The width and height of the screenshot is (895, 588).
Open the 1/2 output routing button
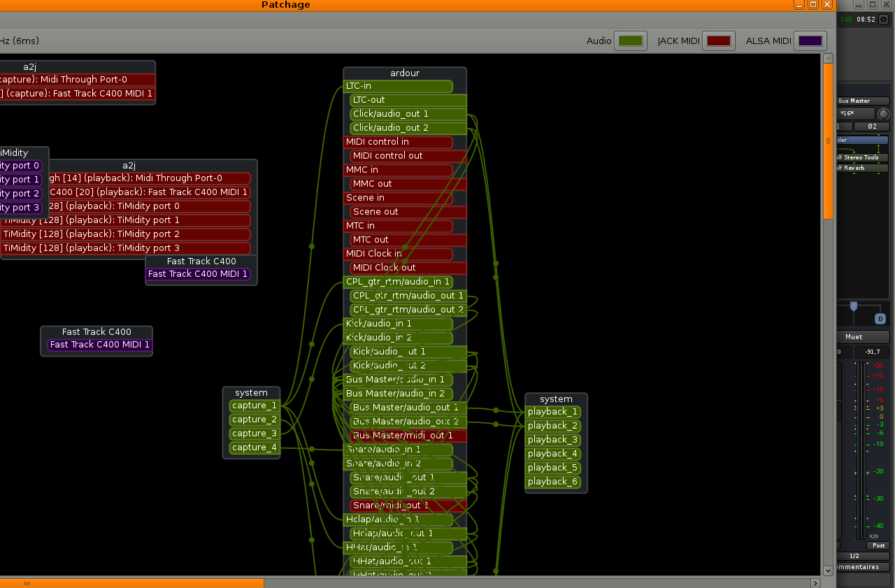863,556
